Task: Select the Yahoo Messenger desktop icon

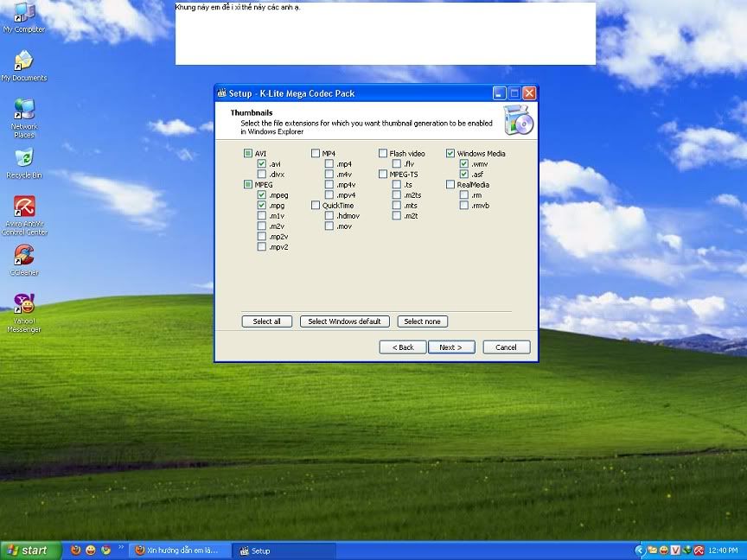Action: pos(24,312)
